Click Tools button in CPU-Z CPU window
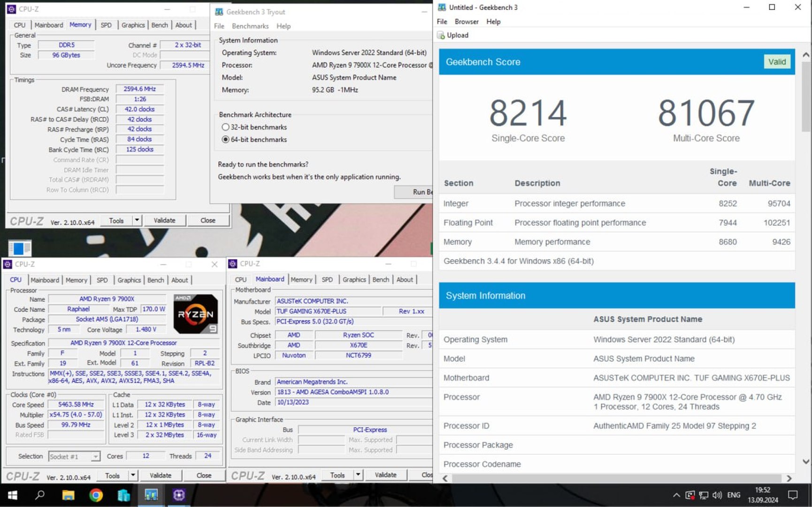Viewport: 812px width, 507px height. (113, 476)
